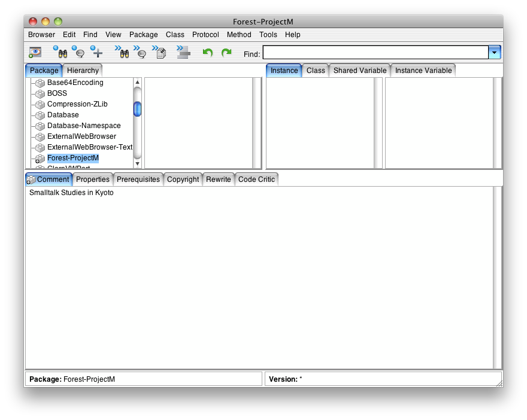Show the Comment tab

(49, 179)
